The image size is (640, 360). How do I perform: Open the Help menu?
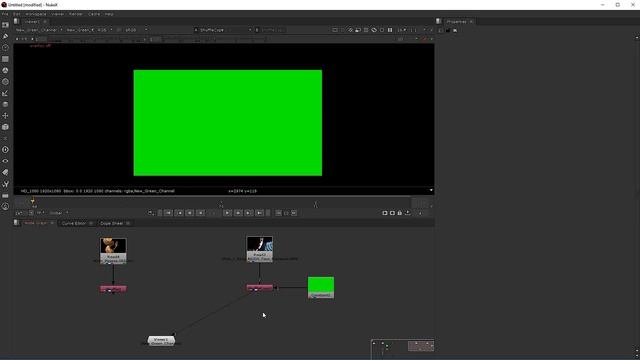pyautogui.click(x=109, y=14)
